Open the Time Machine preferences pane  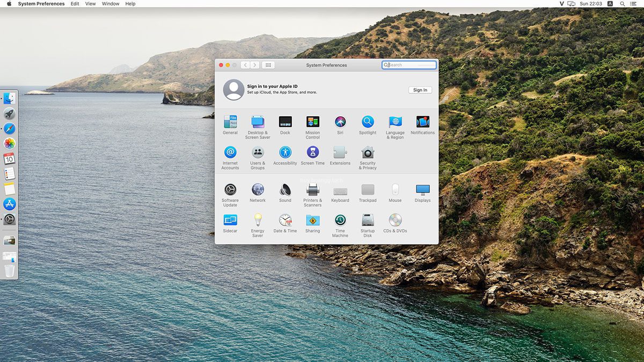click(340, 225)
